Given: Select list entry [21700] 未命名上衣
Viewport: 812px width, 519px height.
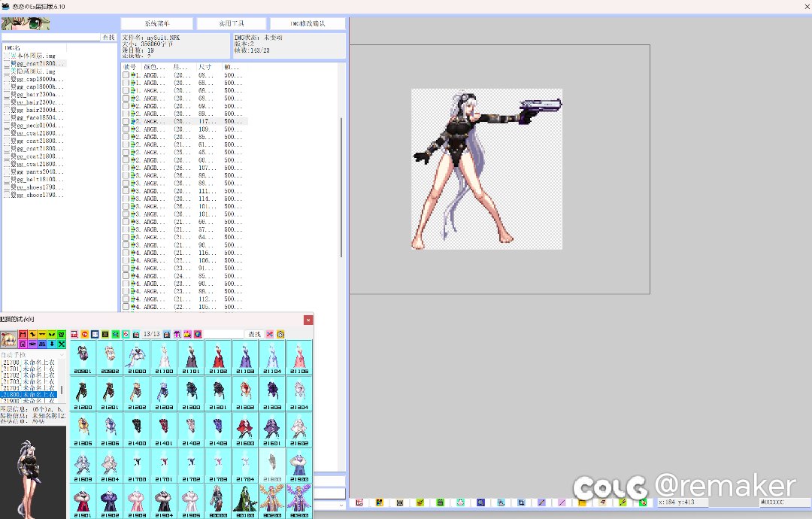Looking at the screenshot, I should coord(28,363).
